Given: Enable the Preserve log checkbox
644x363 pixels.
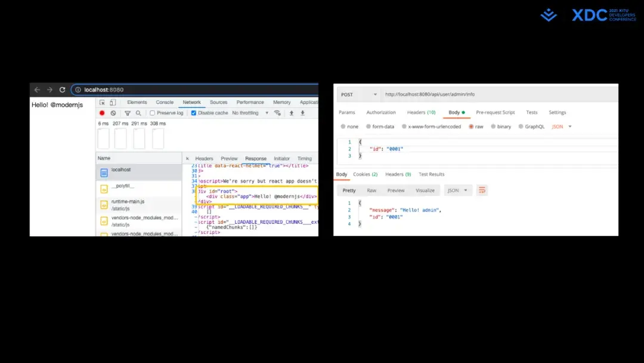Looking at the screenshot, I should pyautogui.click(x=153, y=113).
